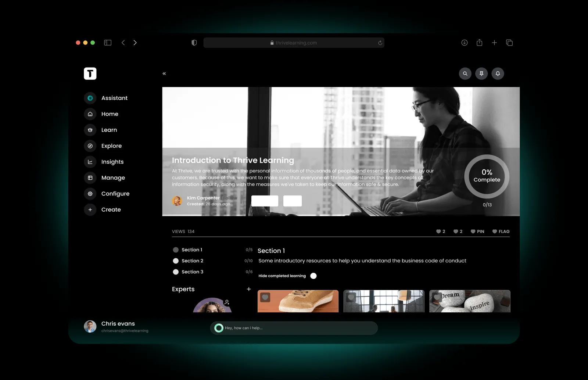Toggle the browser sidebar panel icon
The height and width of the screenshot is (380, 588).
(x=108, y=43)
